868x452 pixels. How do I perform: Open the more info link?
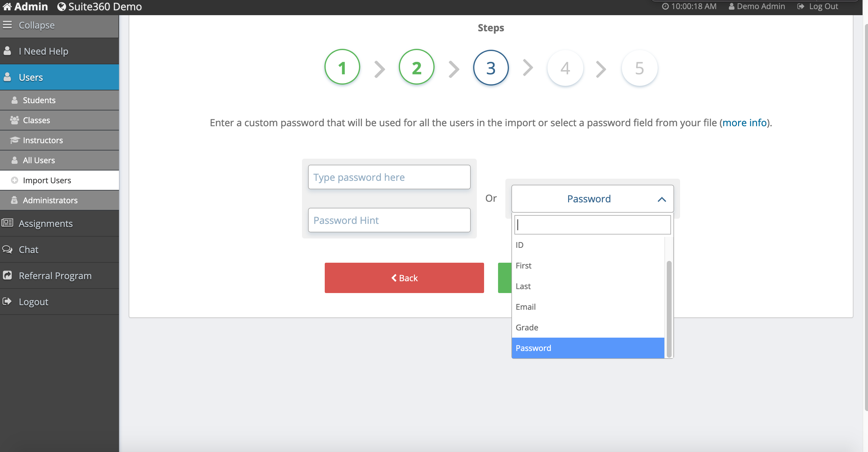[x=744, y=123]
